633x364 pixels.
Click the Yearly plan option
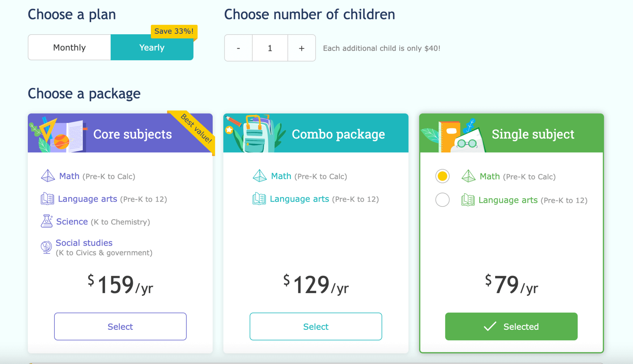pyautogui.click(x=152, y=47)
